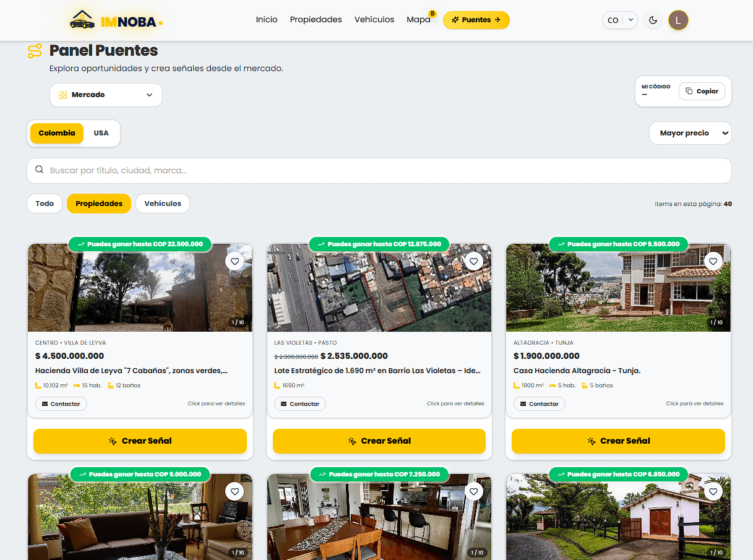This screenshot has width=753, height=560.
Task: Focus the search by título field
Action: [379, 170]
